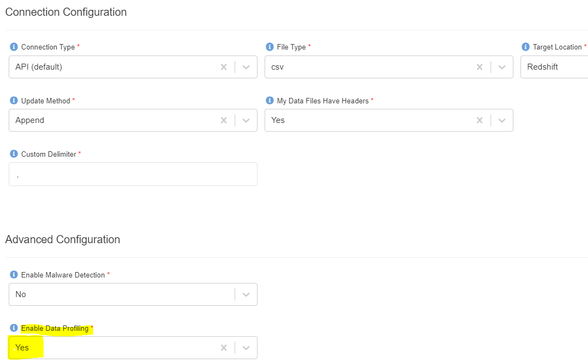Click the Enable Malware Detection label
The image size is (588, 364).
point(63,275)
